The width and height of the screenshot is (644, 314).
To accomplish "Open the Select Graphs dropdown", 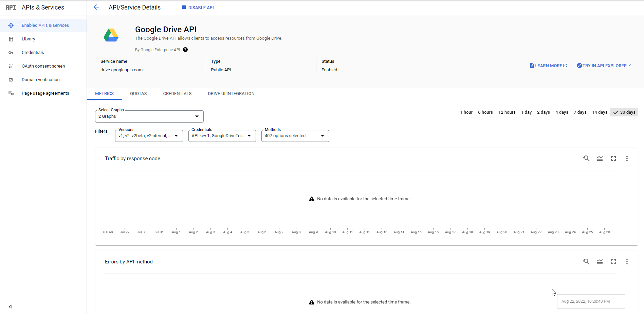I will coord(149,116).
